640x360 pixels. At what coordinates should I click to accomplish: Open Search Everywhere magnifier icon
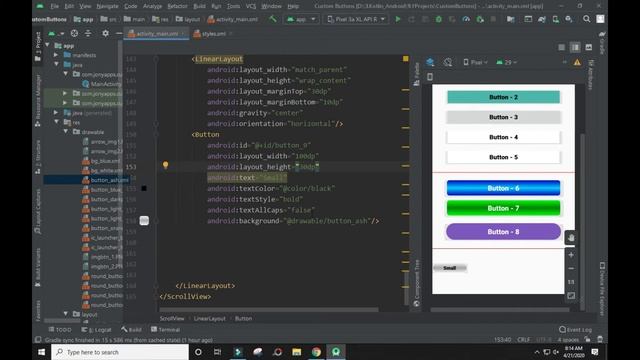[587, 19]
